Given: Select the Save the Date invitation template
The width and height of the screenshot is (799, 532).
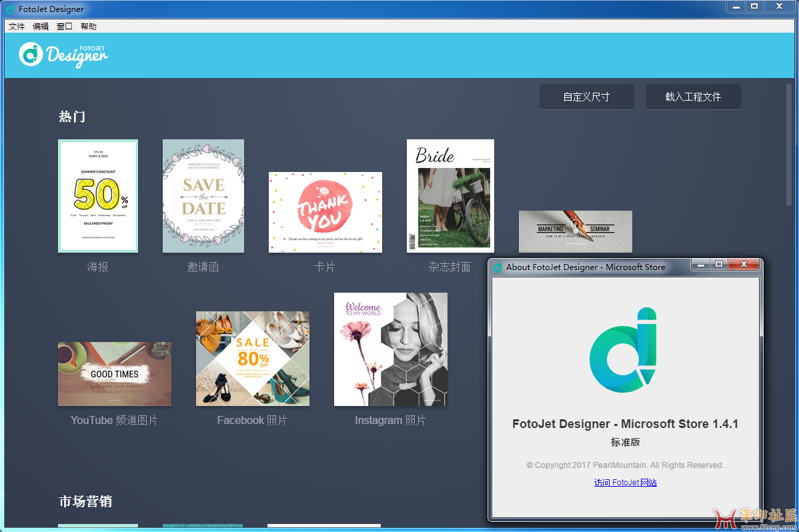Looking at the screenshot, I should click(203, 196).
